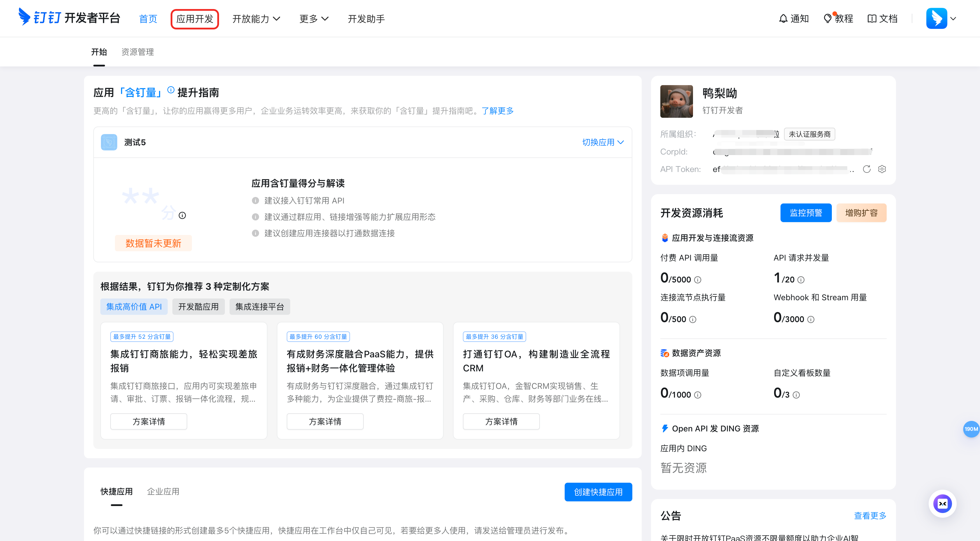
Task: Click the 最多提升 60 分含钉量 badge
Action: pyautogui.click(x=318, y=337)
